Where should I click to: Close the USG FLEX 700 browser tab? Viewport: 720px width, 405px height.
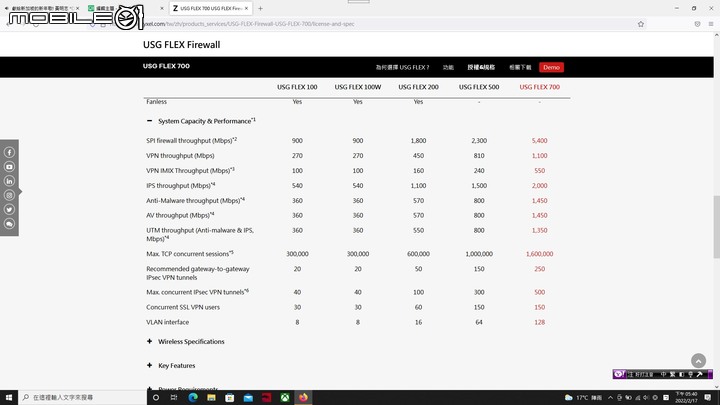247,8
